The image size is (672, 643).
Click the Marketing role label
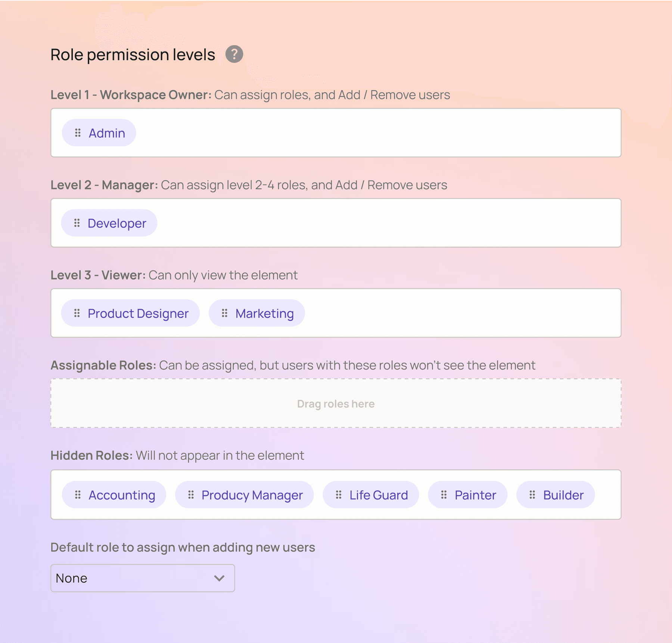[264, 313]
